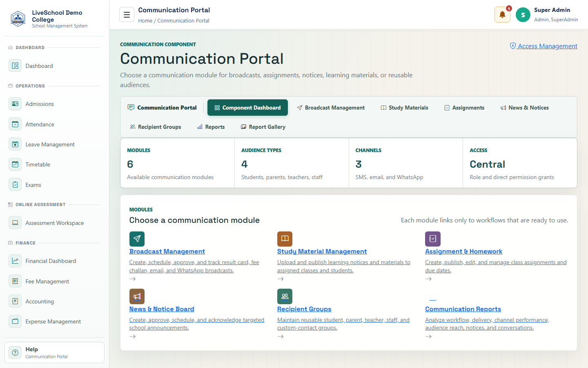Open the Report Gallery tab

click(x=263, y=127)
